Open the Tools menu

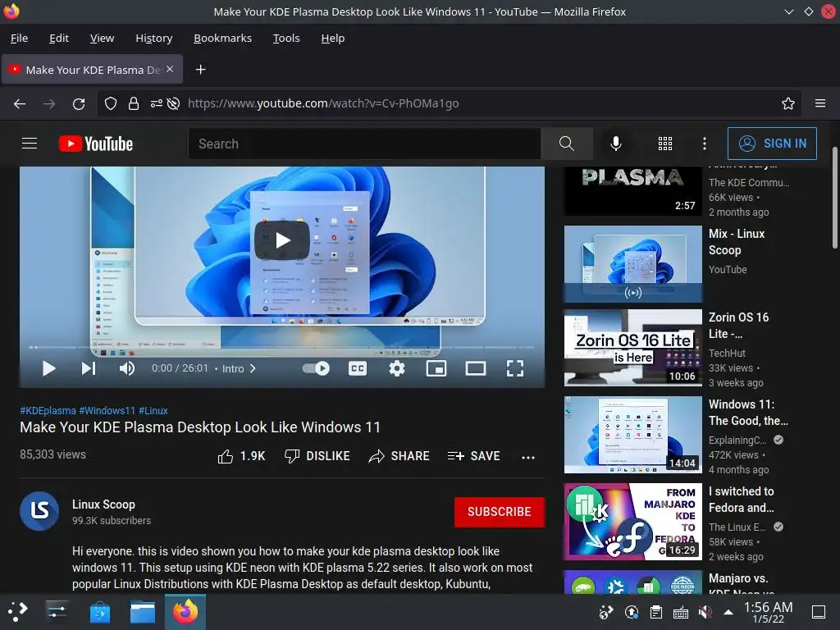point(286,38)
